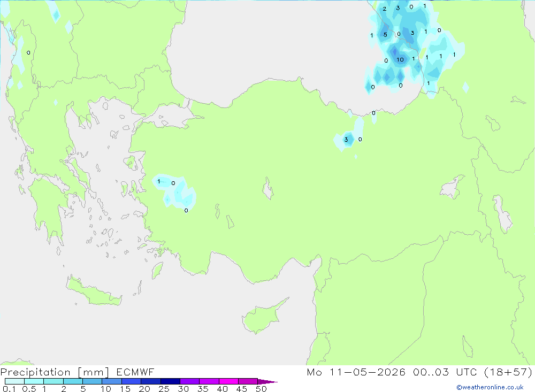Screen dimensions: 535x392
Task: Click the '25' legend scale label
Action: point(164,389)
